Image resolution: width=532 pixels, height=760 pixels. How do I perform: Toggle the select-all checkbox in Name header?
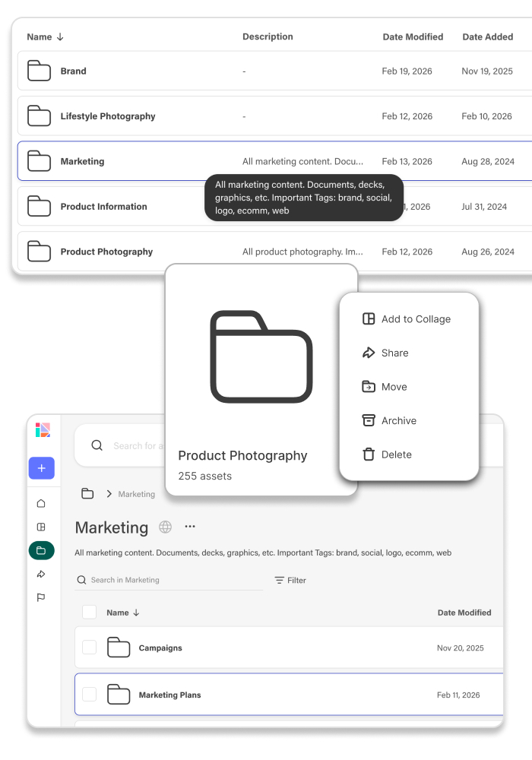point(89,612)
